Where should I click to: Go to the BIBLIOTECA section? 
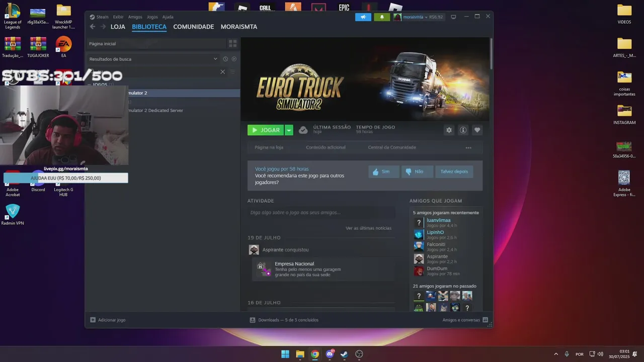pyautogui.click(x=149, y=27)
